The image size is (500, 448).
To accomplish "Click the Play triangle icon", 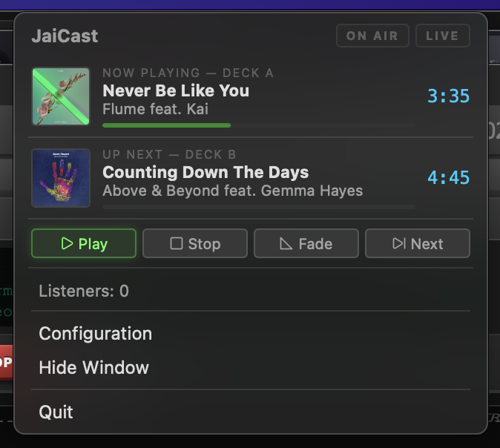I will (x=68, y=243).
